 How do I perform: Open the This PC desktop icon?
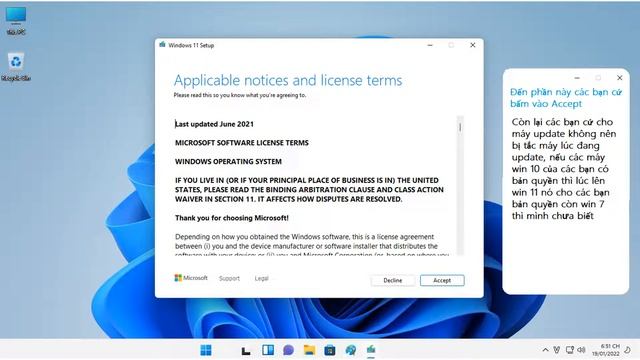click(16, 21)
